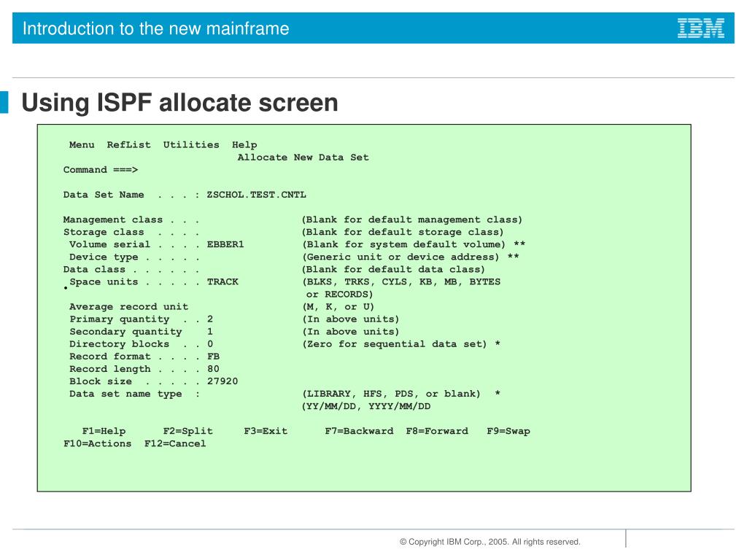Click the Average record unit label

[128, 307]
